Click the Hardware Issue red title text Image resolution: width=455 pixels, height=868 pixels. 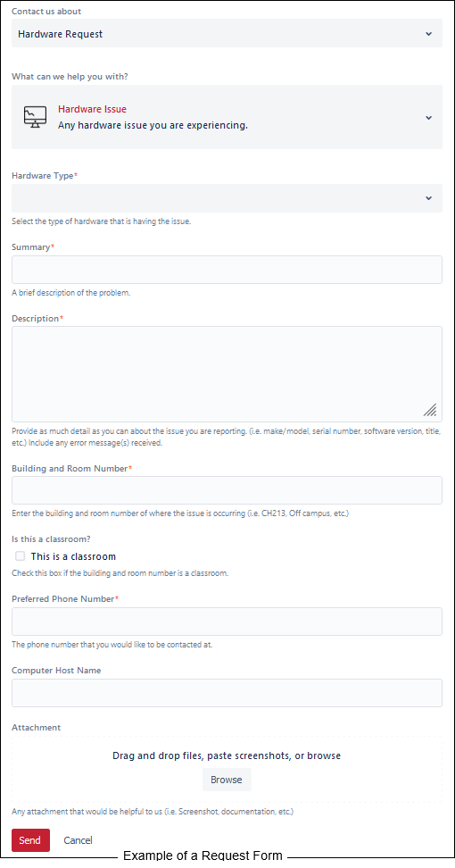coord(92,109)
